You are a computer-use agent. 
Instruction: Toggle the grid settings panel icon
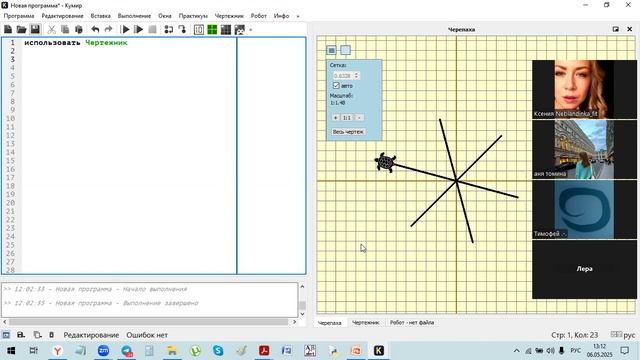click(x=331, y=50)
